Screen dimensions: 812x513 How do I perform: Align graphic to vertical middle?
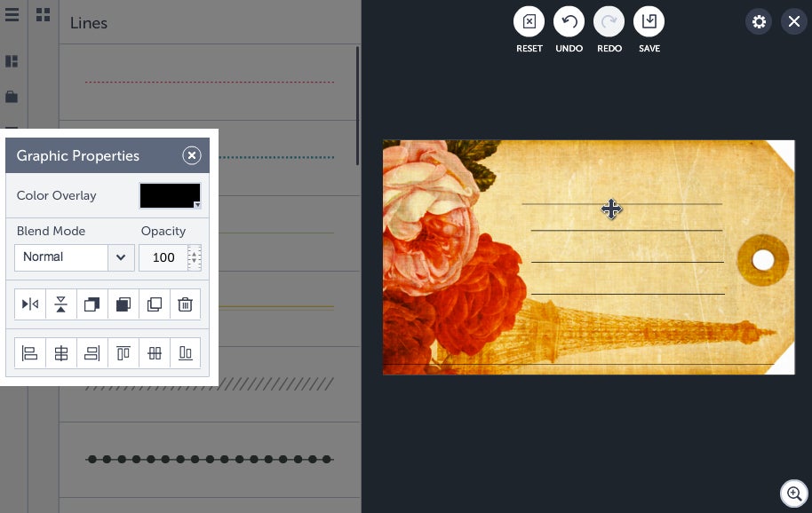pyautogui.click(x=155, y=353)
